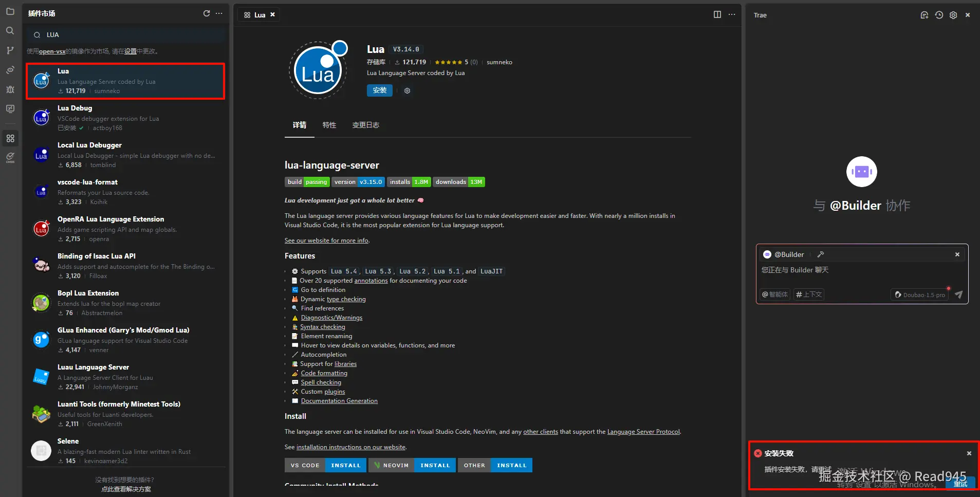This screenshot has height=497, width=980.
Task: Open the run and debug bug icon
Action: pos(10,89)
